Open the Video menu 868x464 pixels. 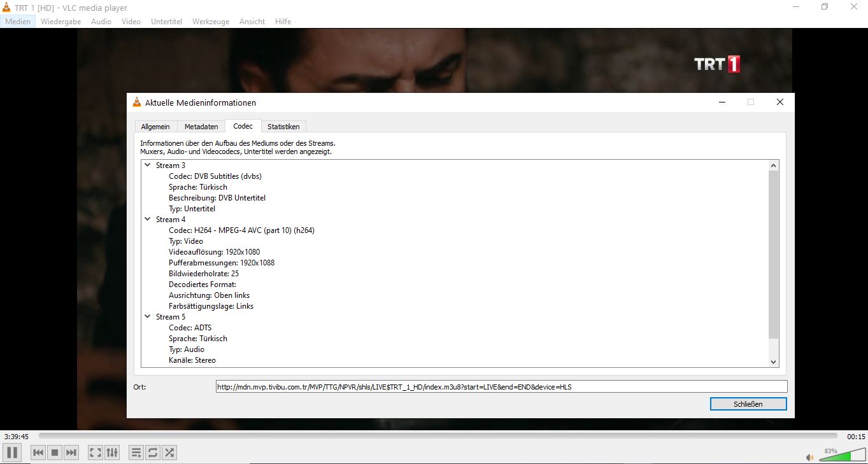click(x=131, y=21)
